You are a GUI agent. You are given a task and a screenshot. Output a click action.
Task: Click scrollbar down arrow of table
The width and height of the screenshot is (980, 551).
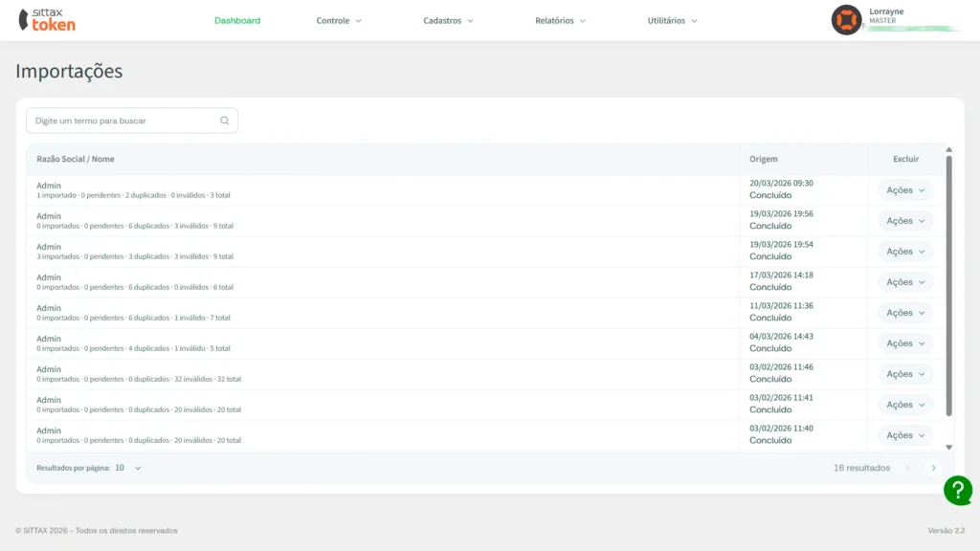point(948,448)
